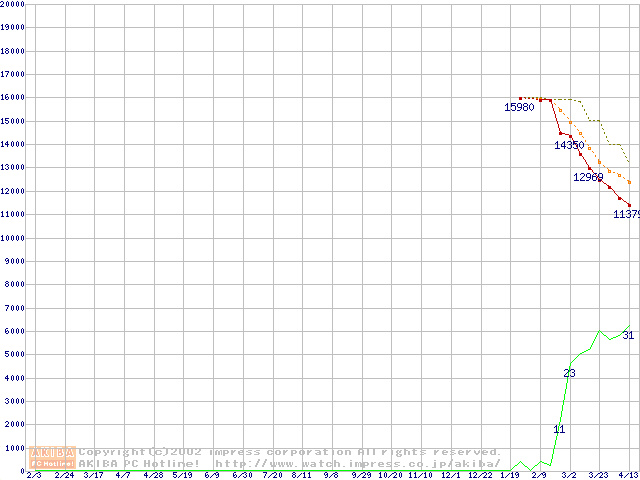Click the last orange dashed line marker
Viewport: 640px width, 480px height.
tap(629, 182)
